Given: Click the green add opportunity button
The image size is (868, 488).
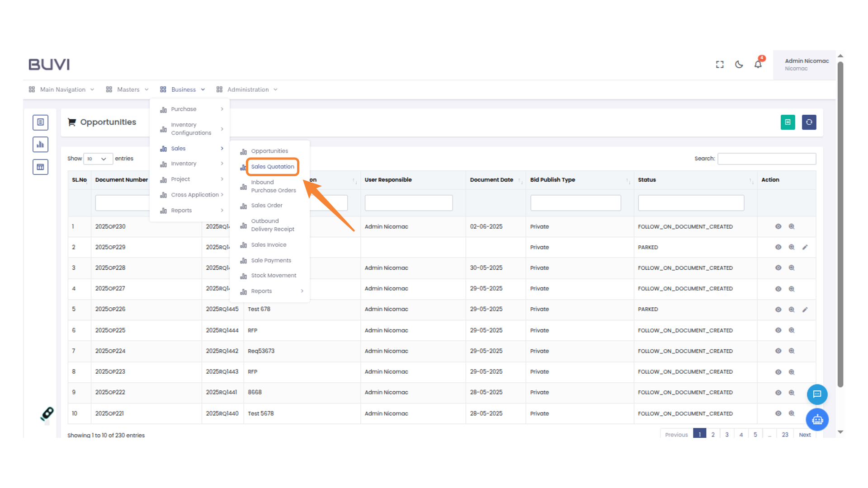Looking at the screenshot, I should click(x=788, y=122).
